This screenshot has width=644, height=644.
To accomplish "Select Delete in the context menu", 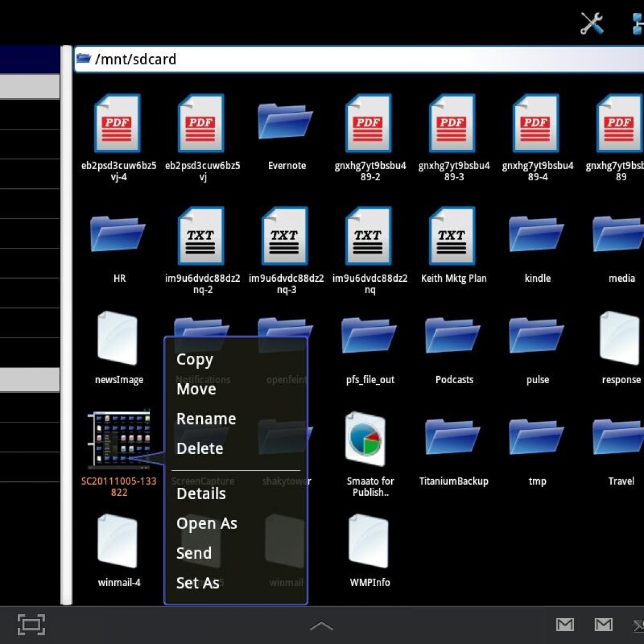I will pyautogui.click(x=200, y=448).
